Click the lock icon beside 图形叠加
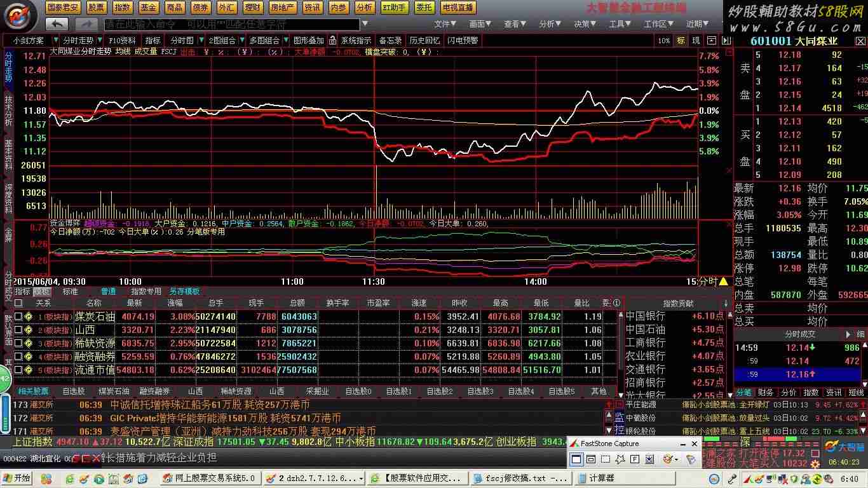 pyautogui.click(x=332, y=40)
